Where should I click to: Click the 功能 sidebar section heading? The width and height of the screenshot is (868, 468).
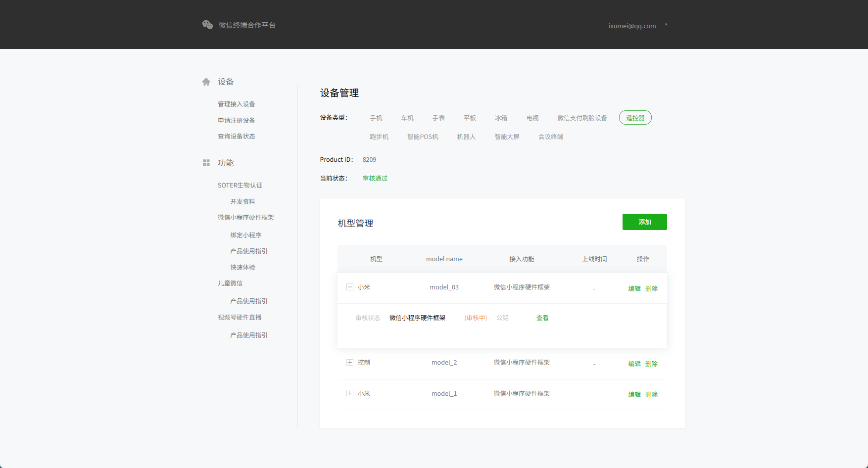[226, 163]
